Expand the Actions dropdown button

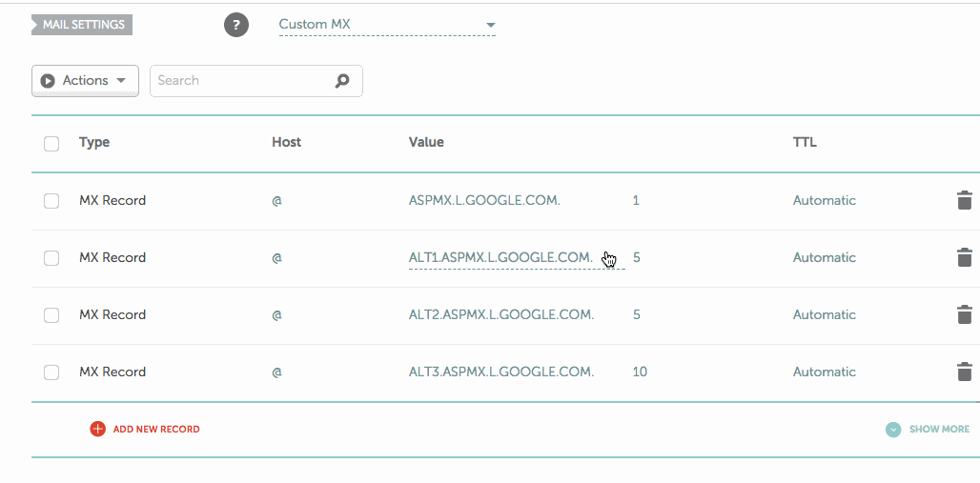(x=85, y=81)
